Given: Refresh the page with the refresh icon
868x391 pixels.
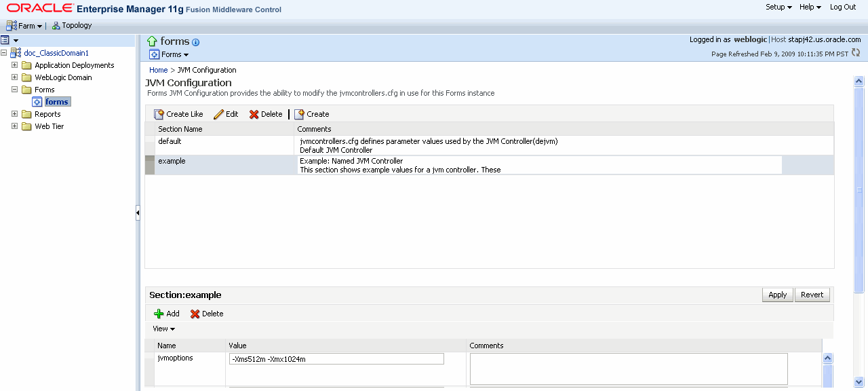Looking at the screenshot, I should point(856,52).
